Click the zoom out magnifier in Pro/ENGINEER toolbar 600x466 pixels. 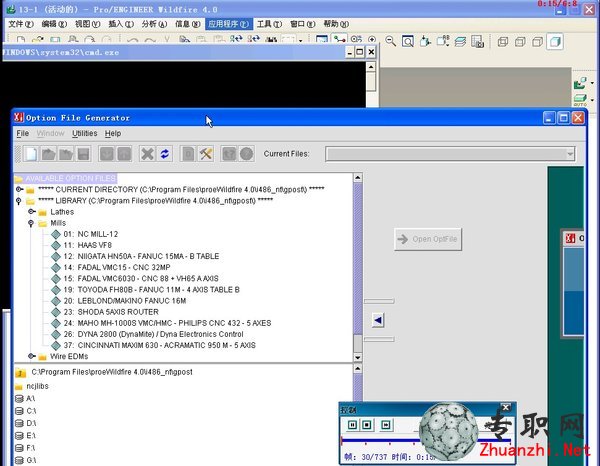click(390, 41)
